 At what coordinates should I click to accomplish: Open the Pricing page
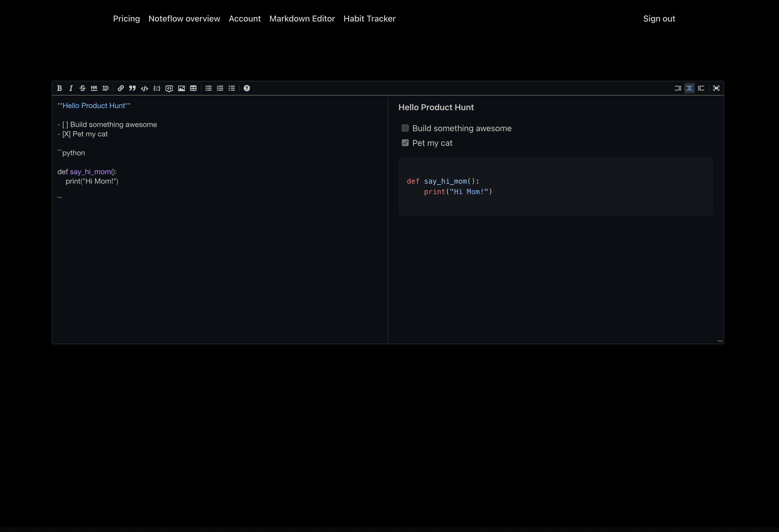(126, 19)
